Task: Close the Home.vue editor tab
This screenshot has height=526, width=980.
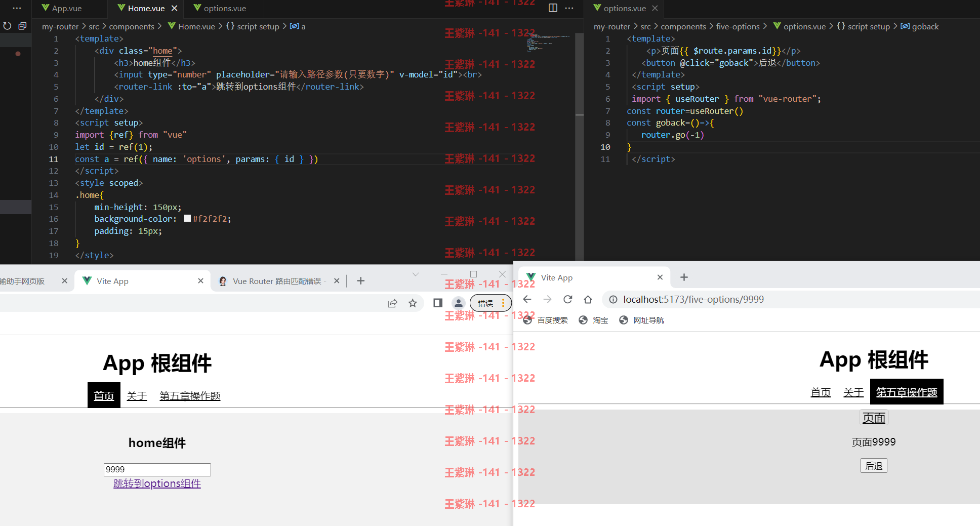Action: click(175, 8)
